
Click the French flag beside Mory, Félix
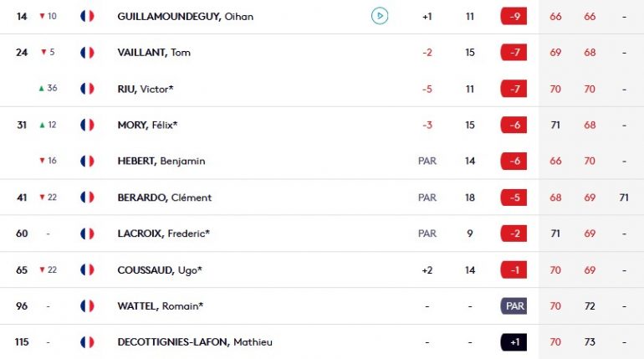click(x=87, y=125)
